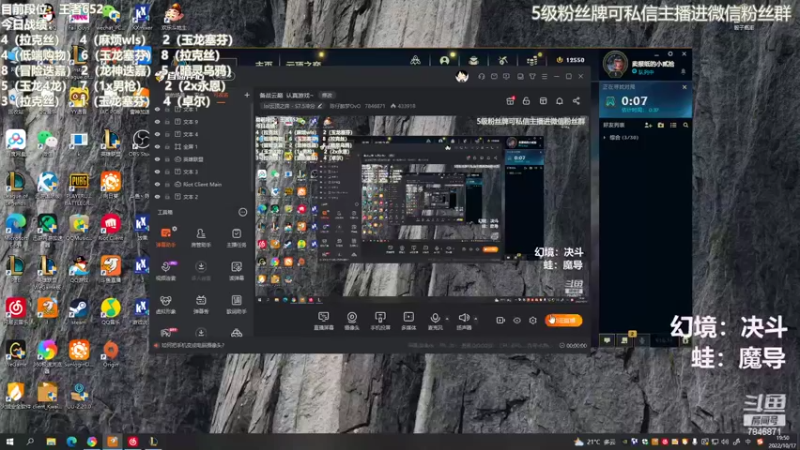Image resolution: width=800 pixels, height=450 pixels.
Task: Add friend in League friends list
Action: 648,125
